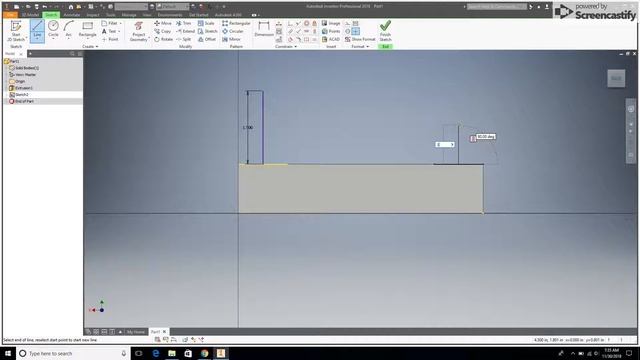Select the Circle sketch tool
Screen dimensions: 640x360
tap(53, 29)
